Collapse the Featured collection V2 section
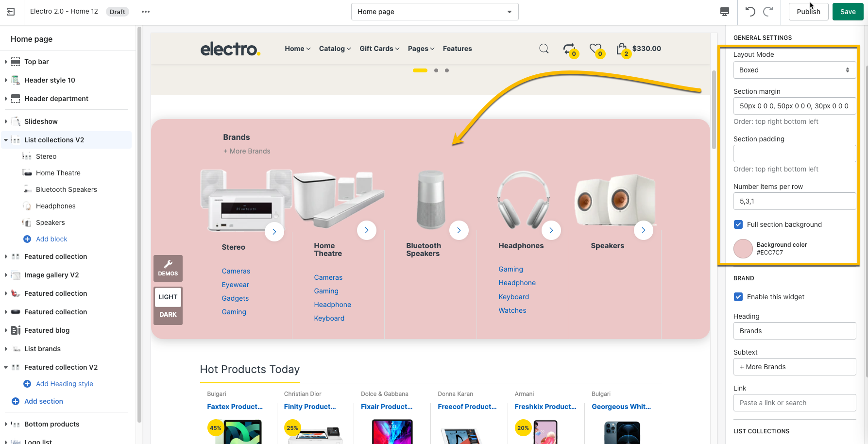 coord(6,367)
